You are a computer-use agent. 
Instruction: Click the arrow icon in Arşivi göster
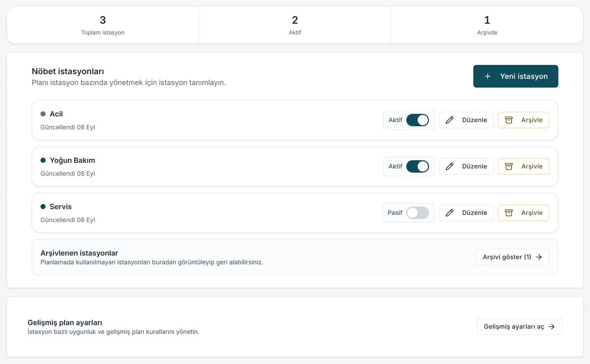coord(539,257)
